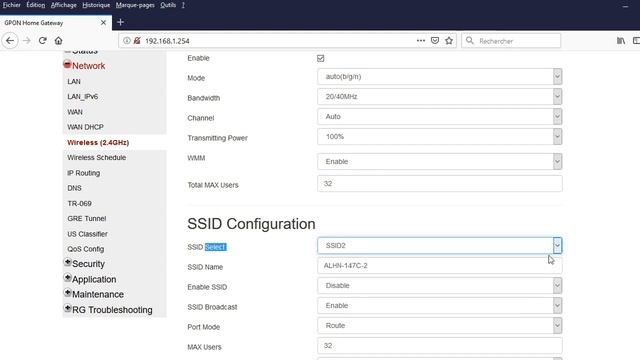Toggle the wireless Enable checkbox
This screenshot has width=640, height=360.
pos(320,58)
